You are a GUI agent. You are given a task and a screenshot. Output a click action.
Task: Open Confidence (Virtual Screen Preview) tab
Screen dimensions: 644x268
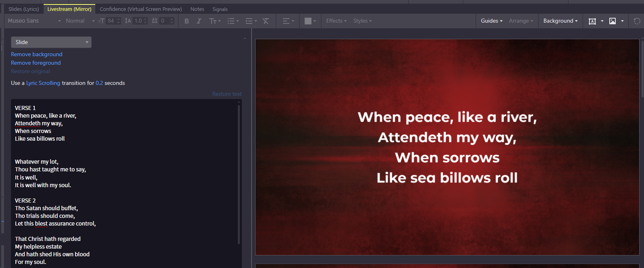pyautogui.click(x=141, y=9)
